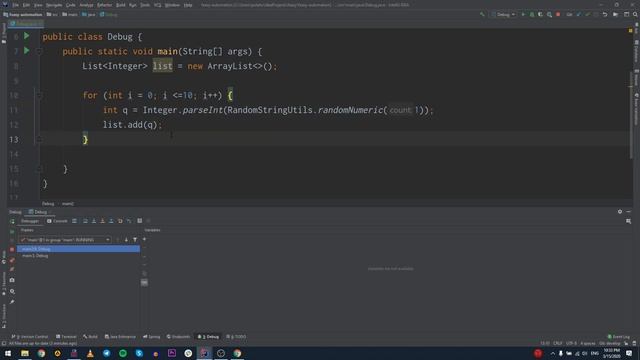Select the highlighted main frame in Frames list
This screenshot has height=360, width=640.
tap(78, 249)
